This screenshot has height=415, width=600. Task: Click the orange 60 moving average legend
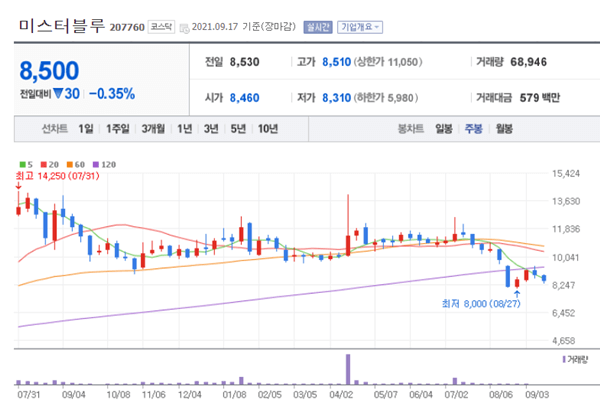[75, 164]
